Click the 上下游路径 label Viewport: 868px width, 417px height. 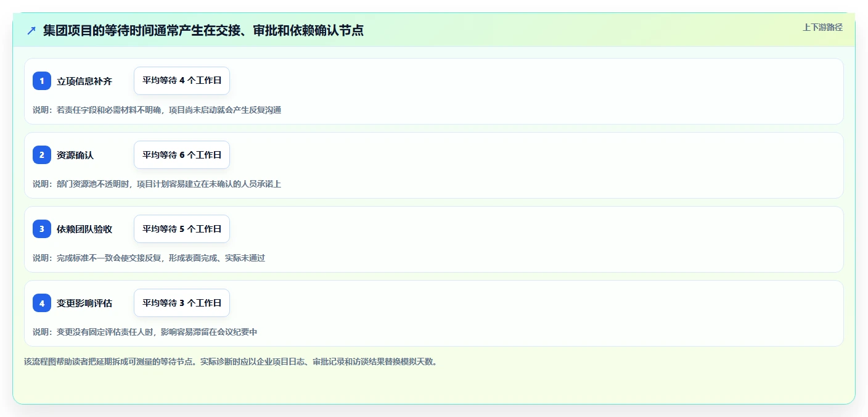point(822,27)
